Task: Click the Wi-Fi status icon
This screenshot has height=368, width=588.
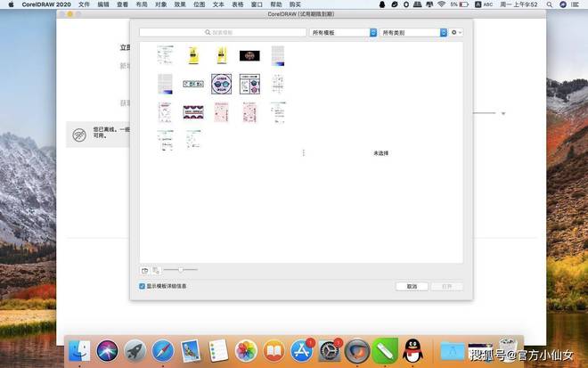Action: click(x=441, y=4)
